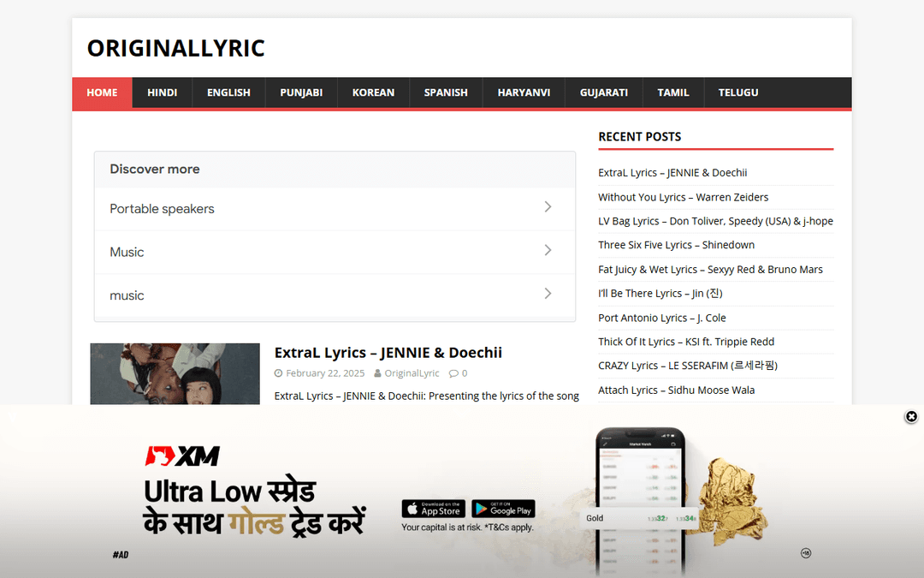Click the comment bubble icon showing 0

tap(453, 373)
